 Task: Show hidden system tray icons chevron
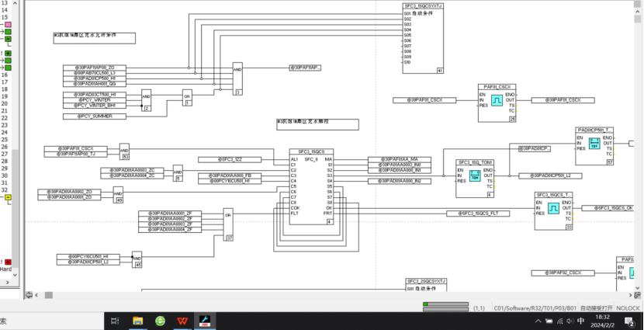tap(538, 321)
